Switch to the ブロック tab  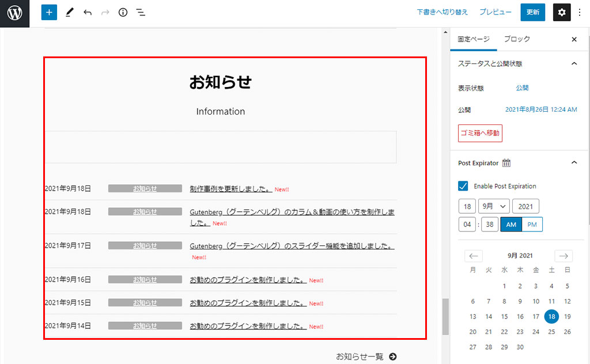tap(517, 39)
